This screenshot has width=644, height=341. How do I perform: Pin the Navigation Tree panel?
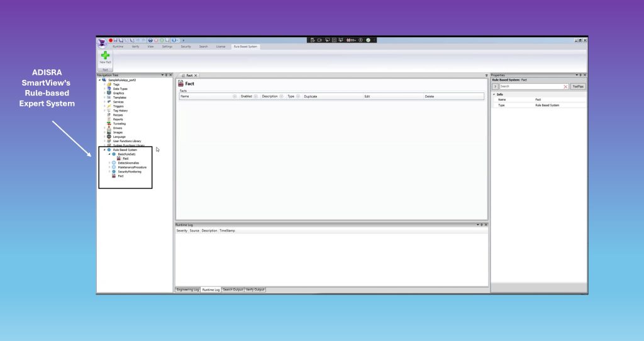click(x=166, y=75)
